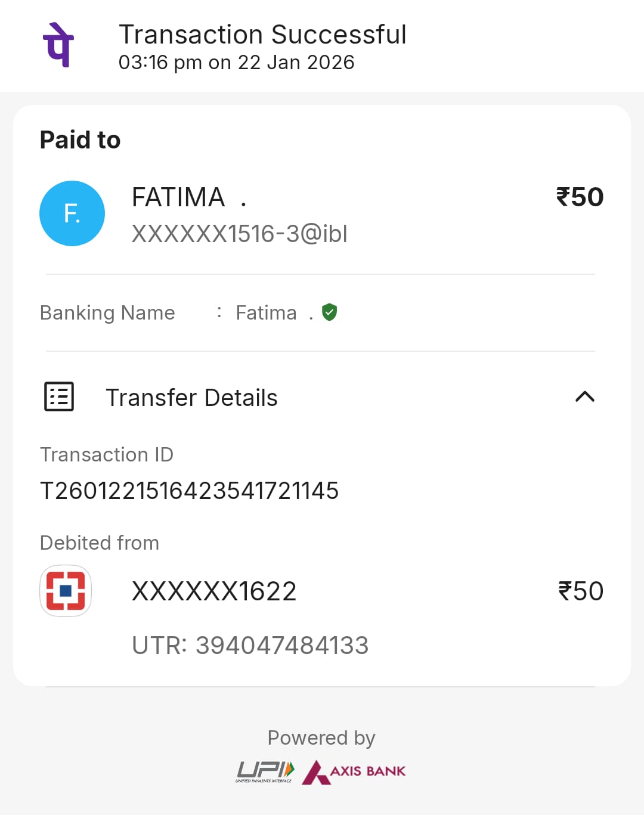644x815 pixels.
Task: Collapse Transfer Details with the chevron
Action: 584,396
